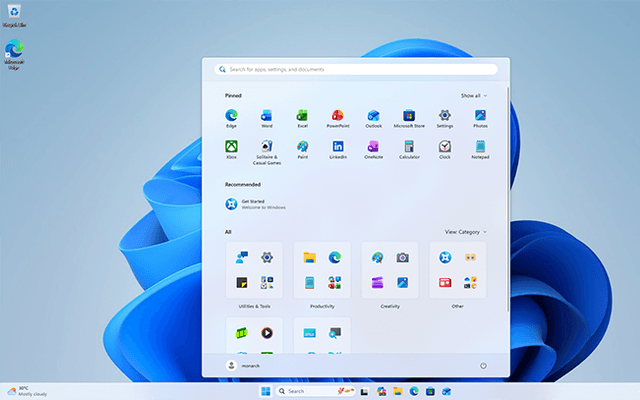Screen dimensions: 640x400
Task: Open the pinned Calculator app
Action: (409, 149)
